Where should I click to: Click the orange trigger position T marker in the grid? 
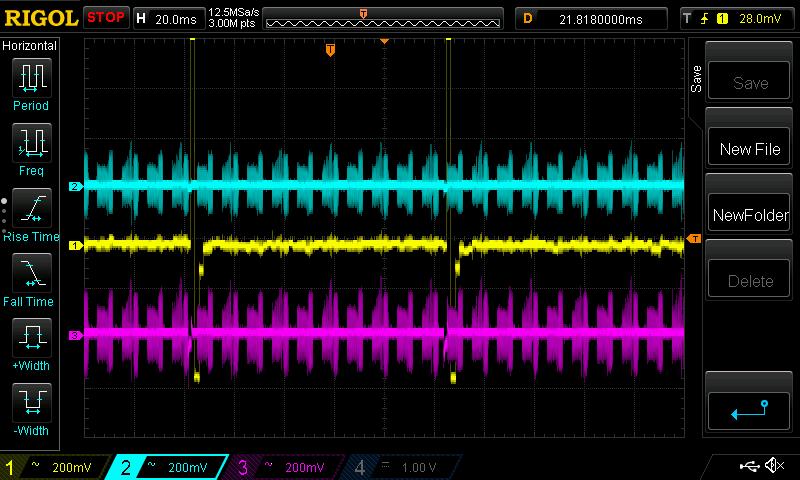[x=330, y=49]
